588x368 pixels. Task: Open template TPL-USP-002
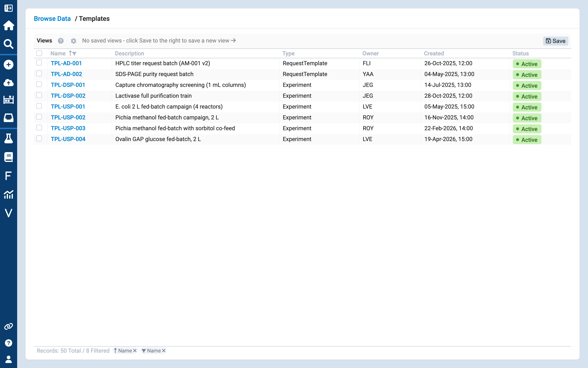coord(68,117)
